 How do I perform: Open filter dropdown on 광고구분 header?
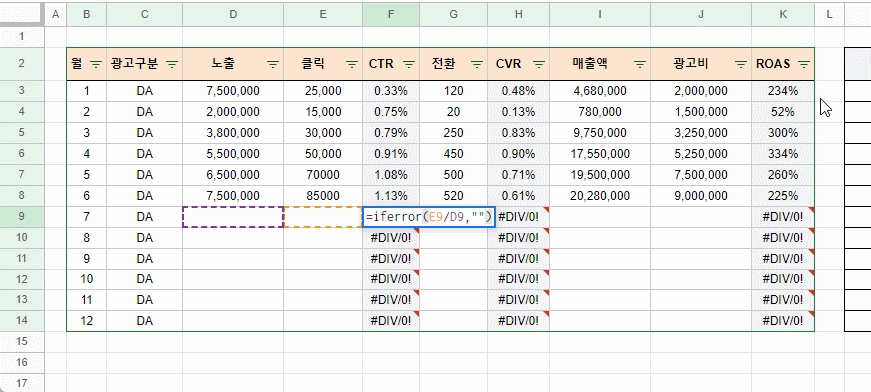pos(172,64)
